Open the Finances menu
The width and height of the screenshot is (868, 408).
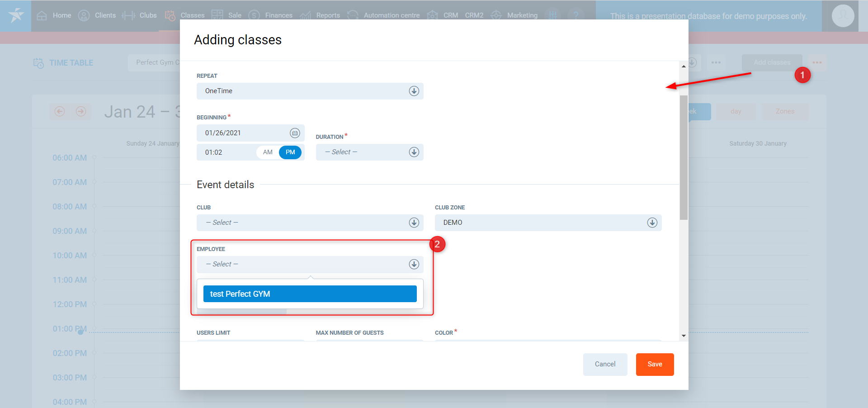click(278, 15)
